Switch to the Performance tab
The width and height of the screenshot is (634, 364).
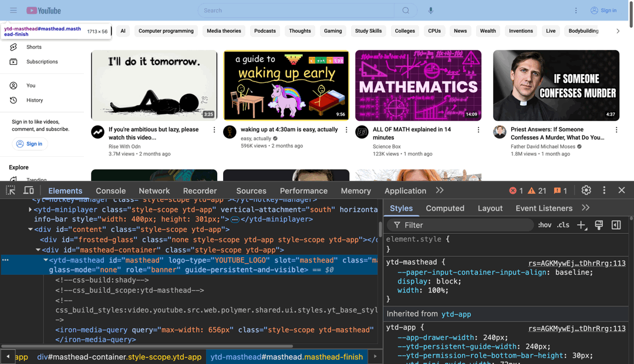pyautogui.click(x=303, y=191)
